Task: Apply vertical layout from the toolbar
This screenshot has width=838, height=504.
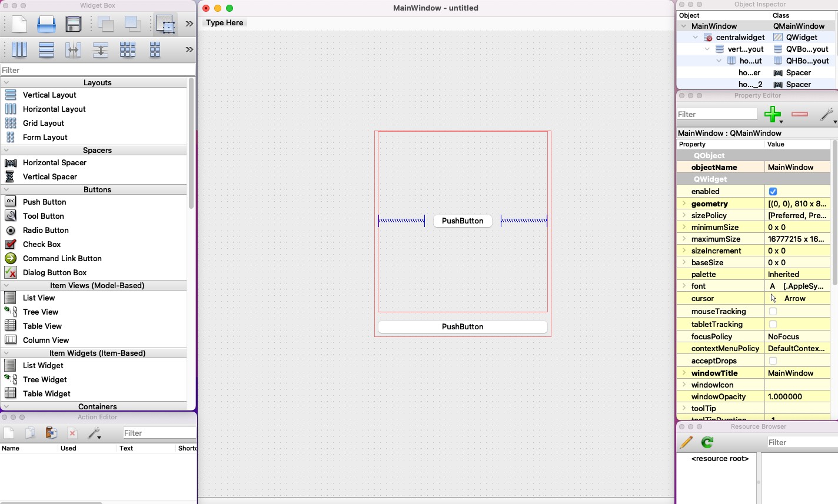Action: [46, 50]
